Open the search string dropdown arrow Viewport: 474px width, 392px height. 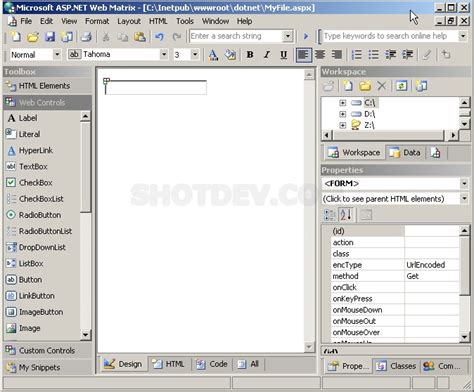click(287, 36)
